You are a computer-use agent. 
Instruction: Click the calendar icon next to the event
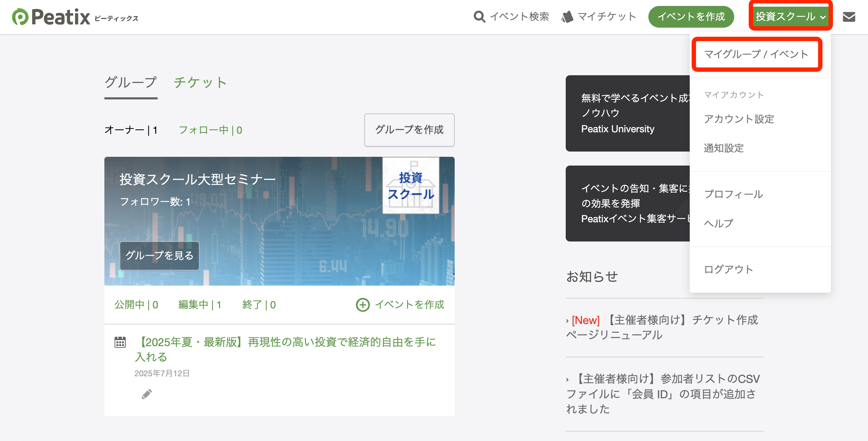pyautogui.click(x=120, y=342)
